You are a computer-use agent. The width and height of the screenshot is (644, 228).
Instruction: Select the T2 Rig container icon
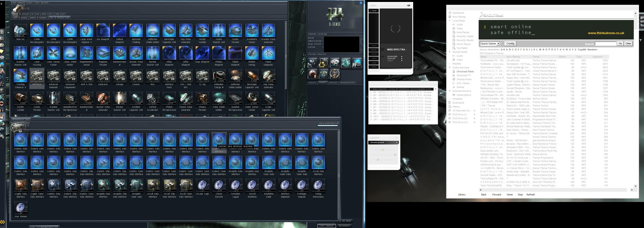pos(202,76)
